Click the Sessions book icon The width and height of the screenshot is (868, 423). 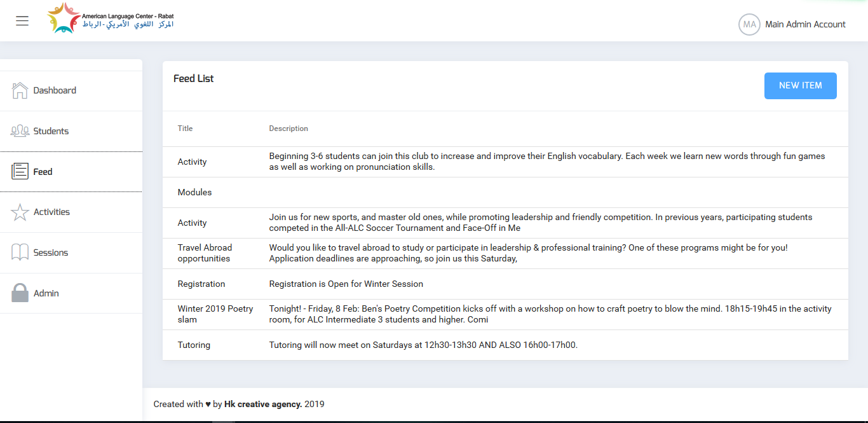click(x=20, y=253)
